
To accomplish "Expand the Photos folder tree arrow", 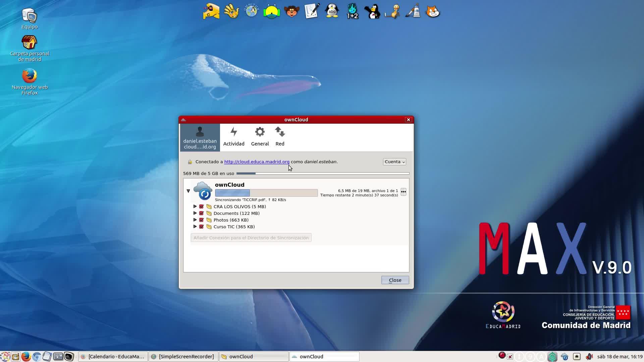I will 195,220.
